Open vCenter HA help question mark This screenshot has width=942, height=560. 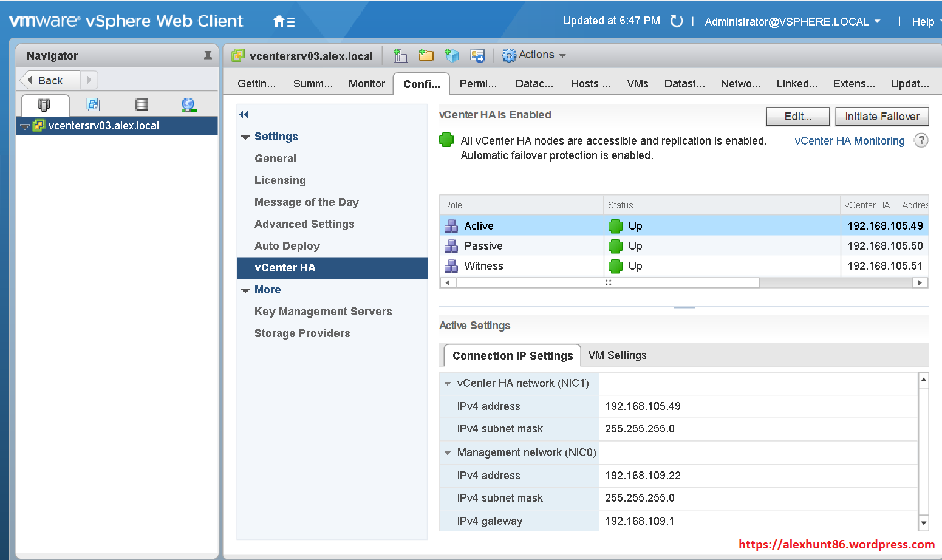tap(921, 140)
